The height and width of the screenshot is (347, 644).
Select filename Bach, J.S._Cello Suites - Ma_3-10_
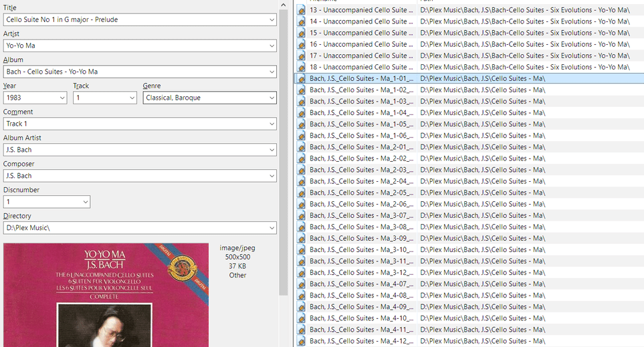click(361, 249)
